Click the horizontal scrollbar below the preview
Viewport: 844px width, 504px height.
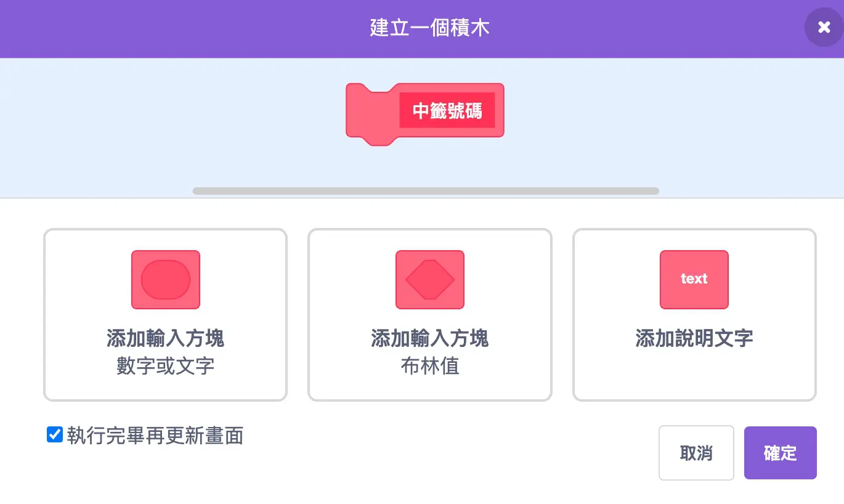[425, 191]
